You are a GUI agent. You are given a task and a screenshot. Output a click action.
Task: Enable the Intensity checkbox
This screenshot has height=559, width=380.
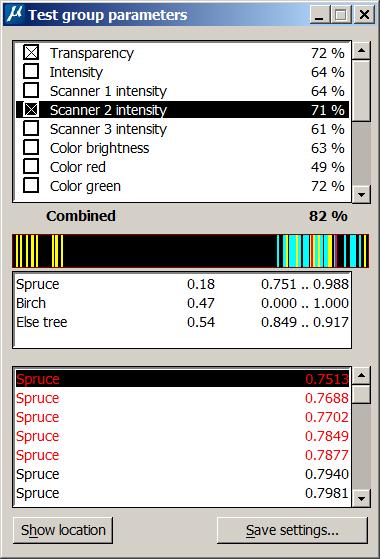(31, 72)
